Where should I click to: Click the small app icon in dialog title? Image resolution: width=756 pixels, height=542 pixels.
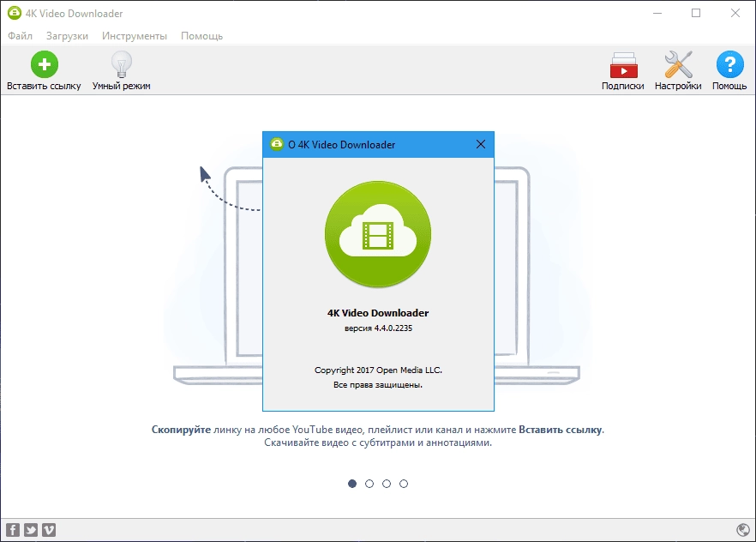click(x=277, y=144)
